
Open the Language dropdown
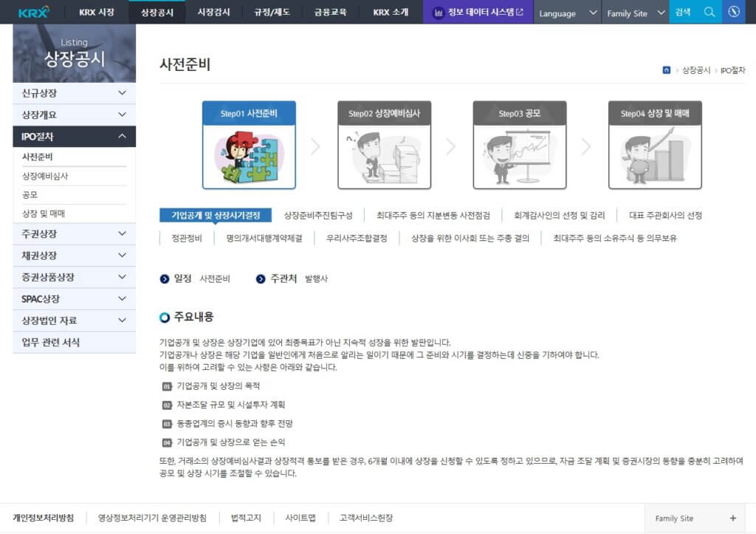pyautogui.click(x=567, y=13)
